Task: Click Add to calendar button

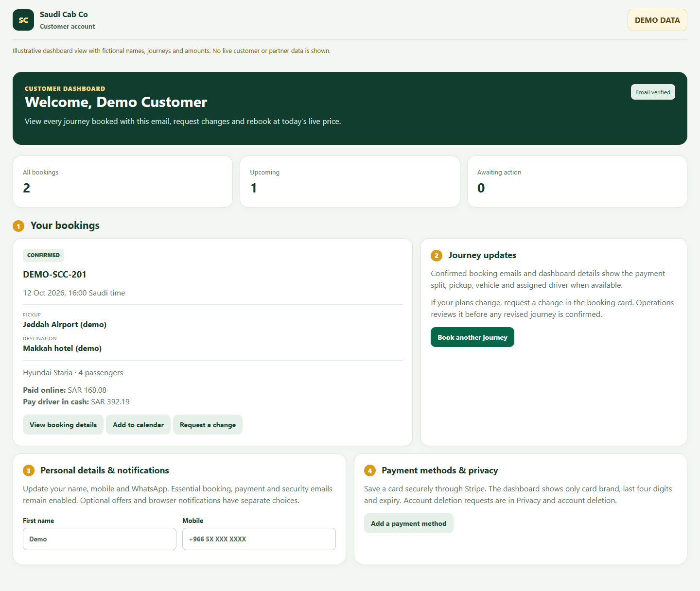Action: pyautogui.click(x=138, y=425)
